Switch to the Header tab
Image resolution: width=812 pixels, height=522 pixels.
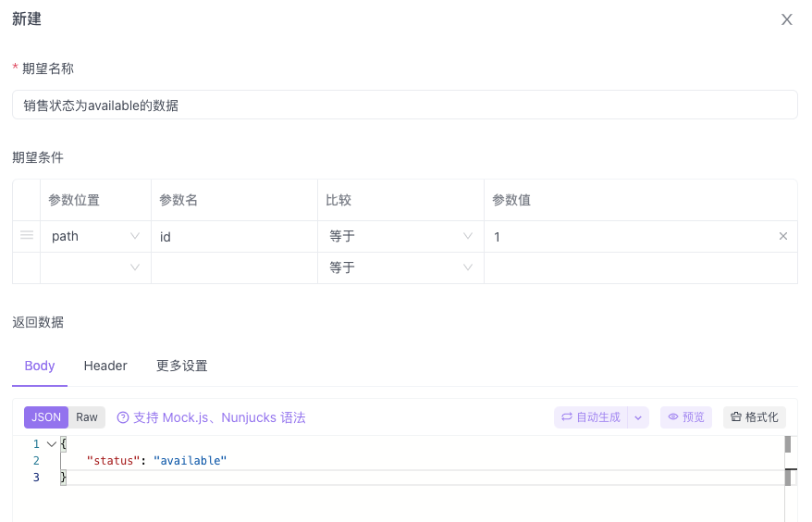(x=105, y=366)
